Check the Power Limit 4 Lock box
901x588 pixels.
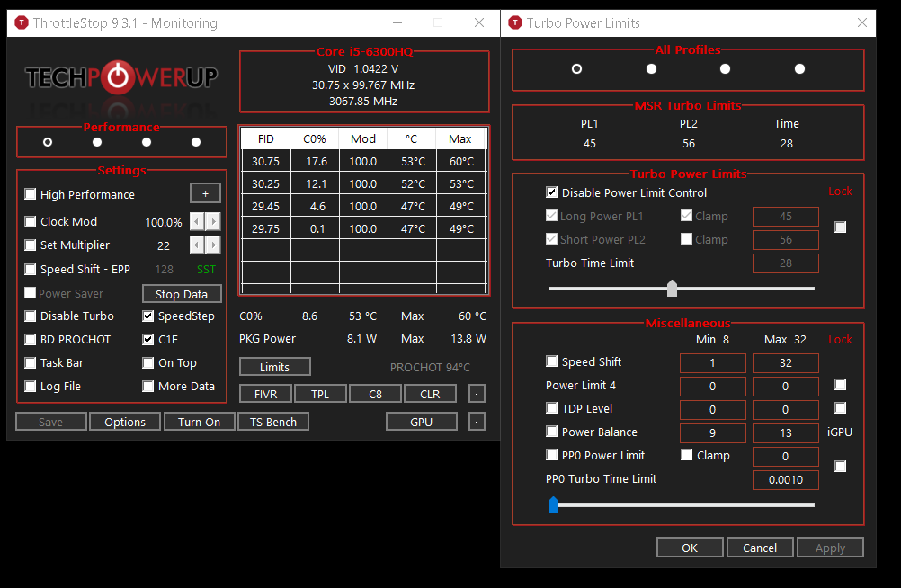pyautogui.click(x=840, y=384)
